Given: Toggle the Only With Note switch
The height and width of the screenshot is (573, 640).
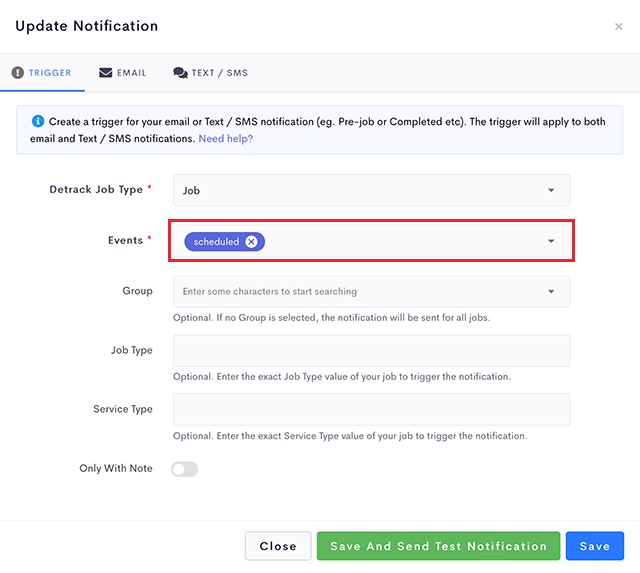Looking at the screenshot, I should 184,469.
